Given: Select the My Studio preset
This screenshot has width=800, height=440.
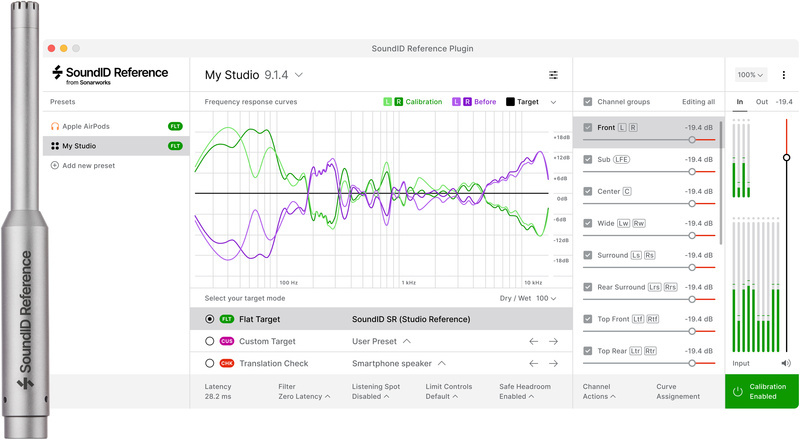Looking at the screenshot, I should [80, 146].
